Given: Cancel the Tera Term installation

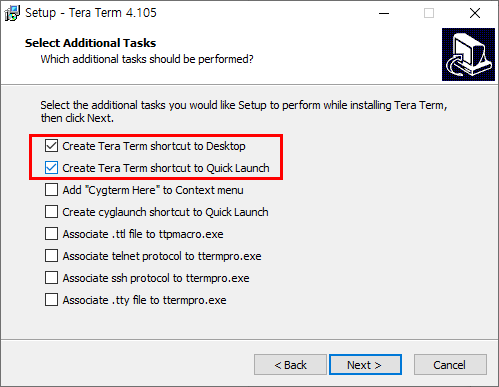Looking at the screenshot, I should [x=450, y=365].
